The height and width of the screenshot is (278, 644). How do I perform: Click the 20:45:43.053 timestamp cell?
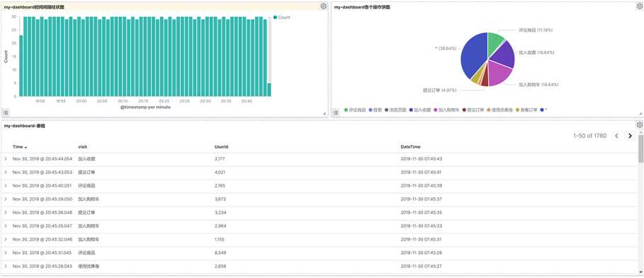point(43,172)
